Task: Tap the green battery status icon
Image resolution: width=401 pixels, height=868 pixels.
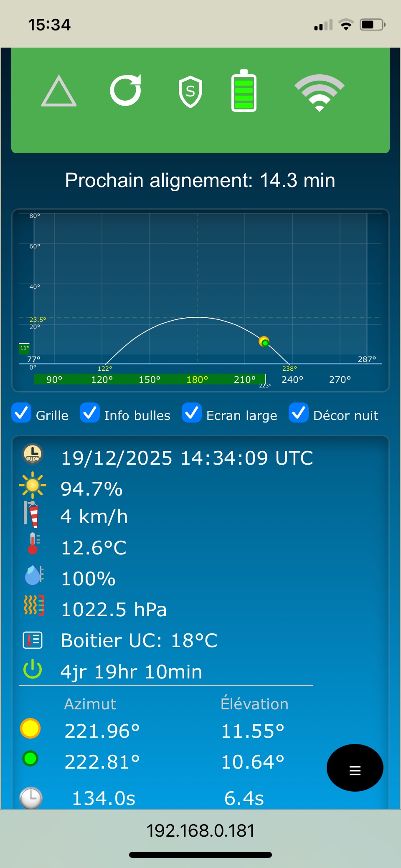Action: tap(244, 91)
